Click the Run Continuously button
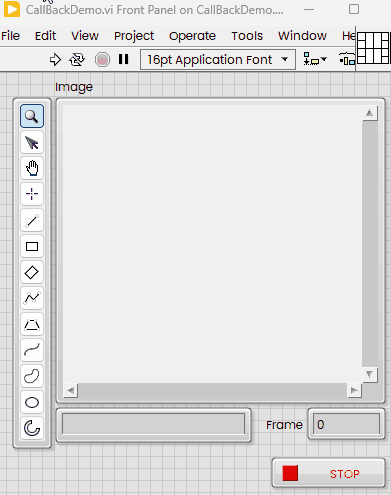This screenshot has height=495, width=391. 77,60
